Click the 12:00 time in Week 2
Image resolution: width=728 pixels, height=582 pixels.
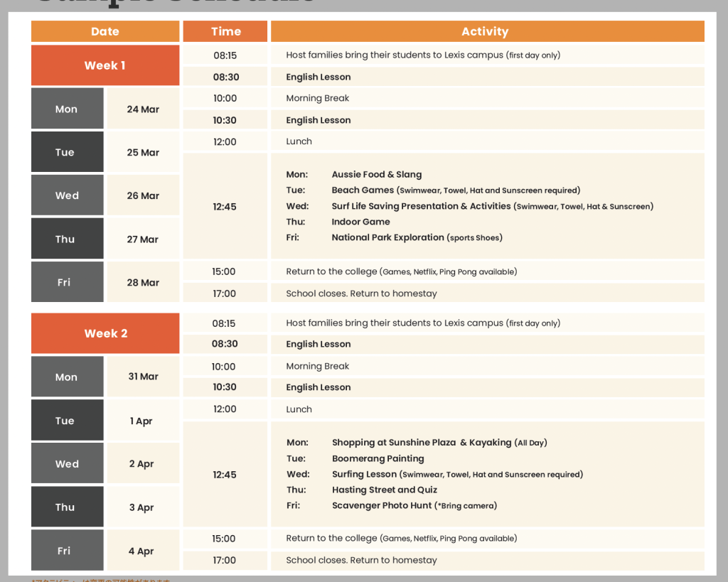pyautogui.click(x=225, y=409)
